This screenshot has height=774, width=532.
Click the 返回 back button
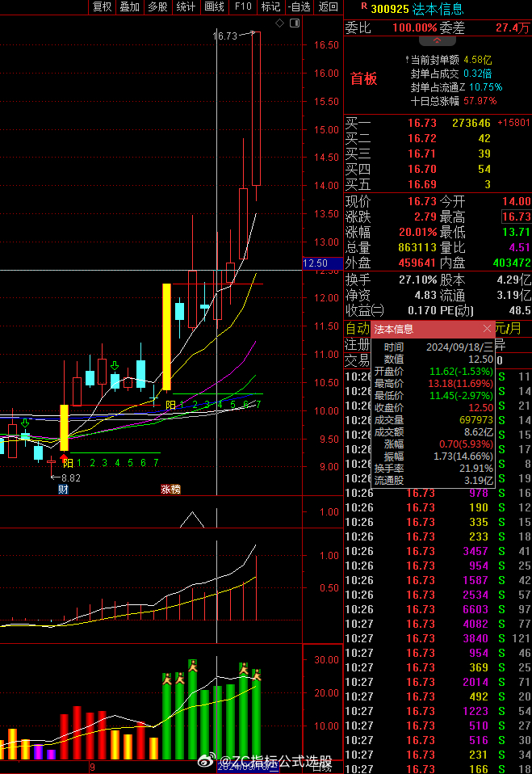(x=329, y=6)
